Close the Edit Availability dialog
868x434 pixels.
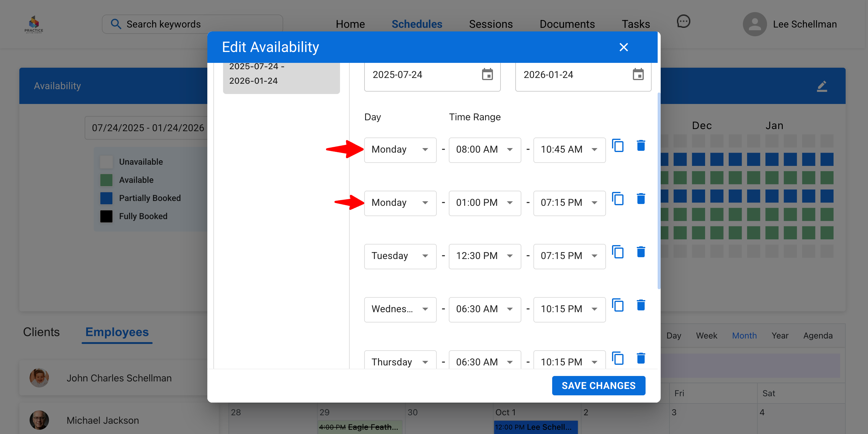pyautogui.click(x=623, y=47)
